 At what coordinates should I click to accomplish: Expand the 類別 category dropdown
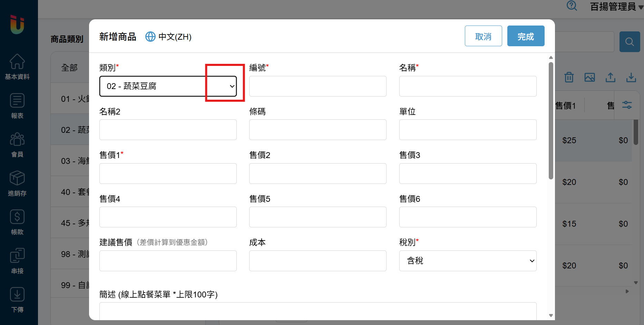[x=232, y=86]
